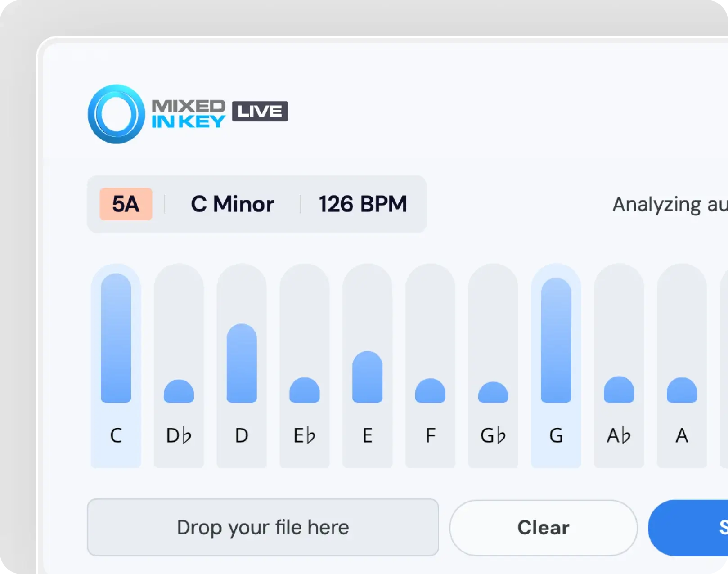Click the E note level bar
This screenshot has height=574, width=728.
(x=368, y=377)
